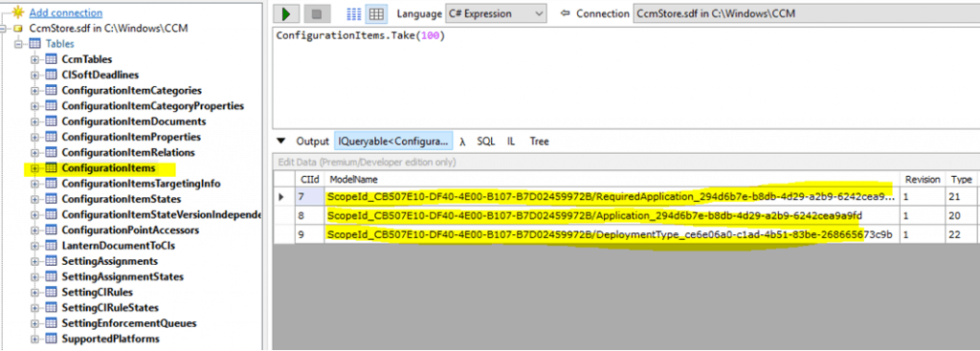Expand ConfigurationItemCategoryProperties table
980x351 pixels.
(35, 106)
